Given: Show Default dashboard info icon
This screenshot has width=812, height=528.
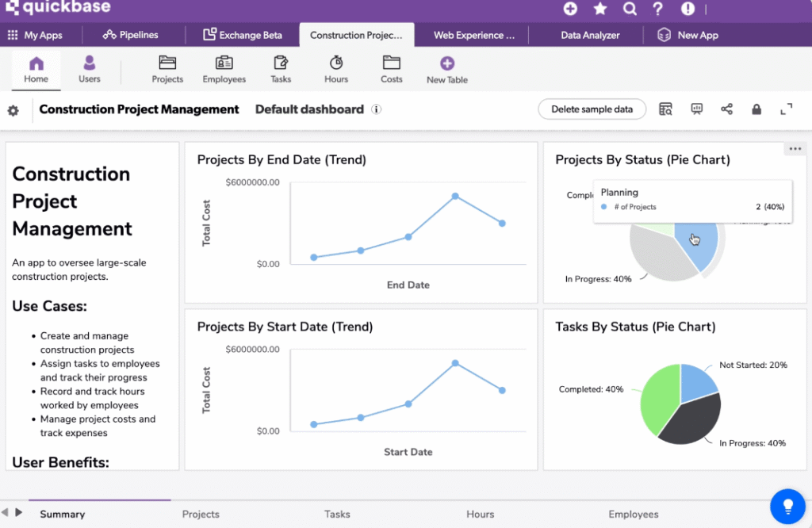Looking at the screenshot, I should coord(377,109).
